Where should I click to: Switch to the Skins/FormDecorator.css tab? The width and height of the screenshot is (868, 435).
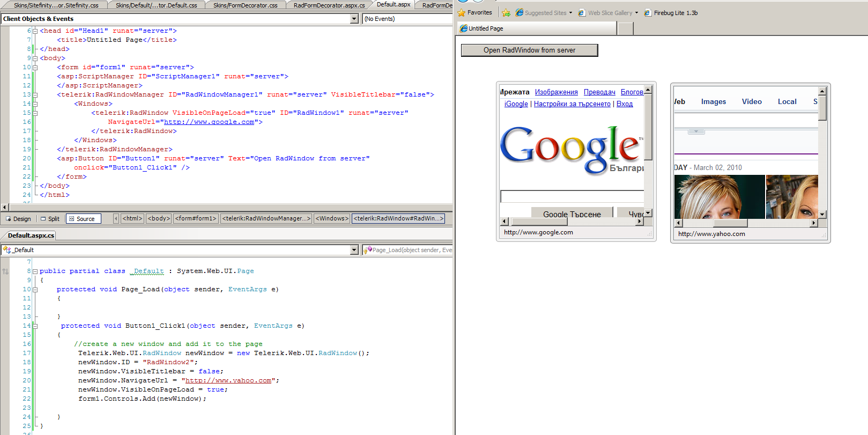(x=245, y=5)
